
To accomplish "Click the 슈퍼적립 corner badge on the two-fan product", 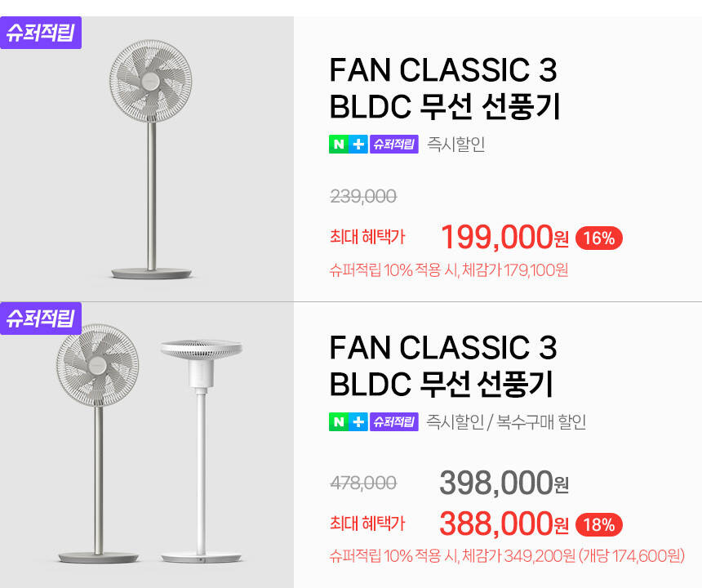I will click(x=41, y=318).
